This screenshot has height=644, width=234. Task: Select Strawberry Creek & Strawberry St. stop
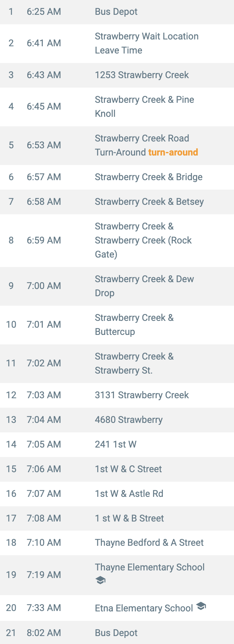(x=117, y=364)
